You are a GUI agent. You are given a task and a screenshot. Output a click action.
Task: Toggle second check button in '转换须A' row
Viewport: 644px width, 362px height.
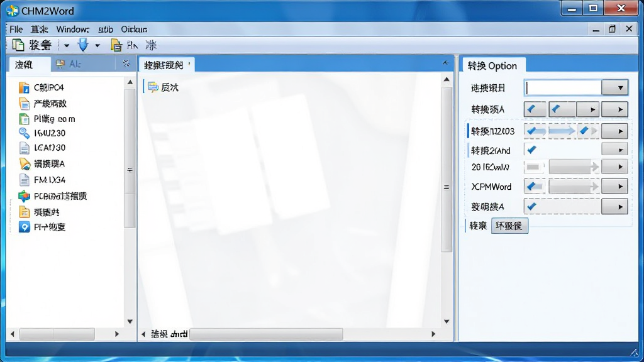click(562, 109)
